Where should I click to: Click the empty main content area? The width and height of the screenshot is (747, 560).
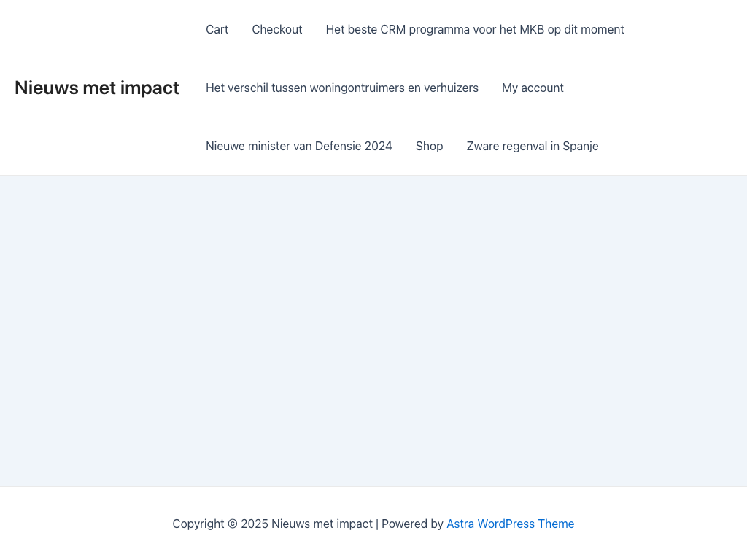tap(373, 330)
